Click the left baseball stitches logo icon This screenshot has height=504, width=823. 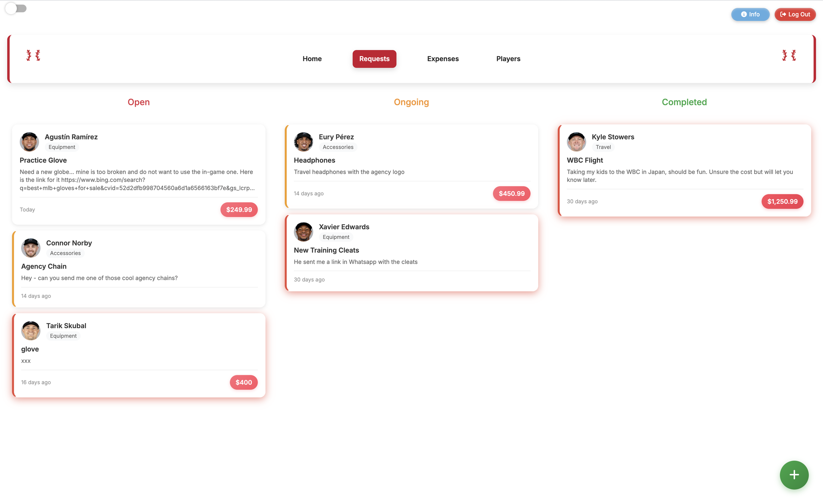pyautogui.click(x=33, y=55)
